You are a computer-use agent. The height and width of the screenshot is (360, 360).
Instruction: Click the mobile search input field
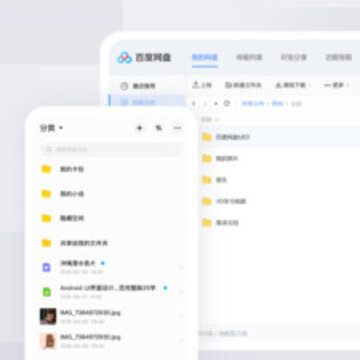(x=111, y=149)
